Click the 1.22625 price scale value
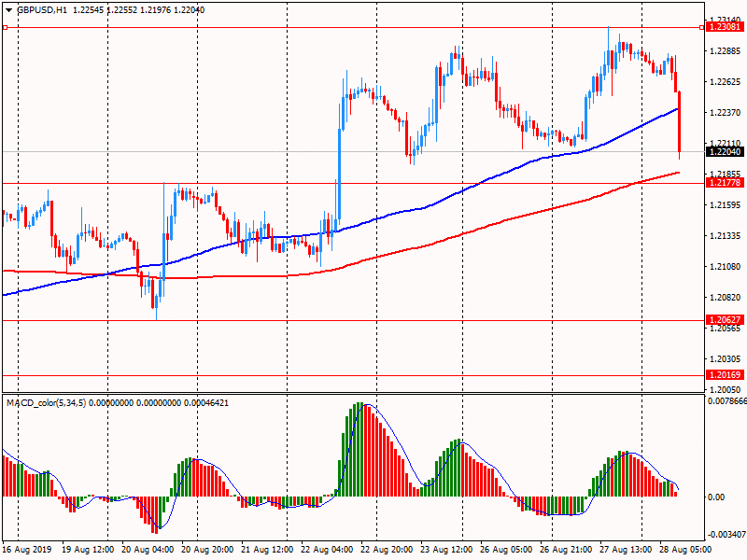747x560 pixels. click(726, 82)
